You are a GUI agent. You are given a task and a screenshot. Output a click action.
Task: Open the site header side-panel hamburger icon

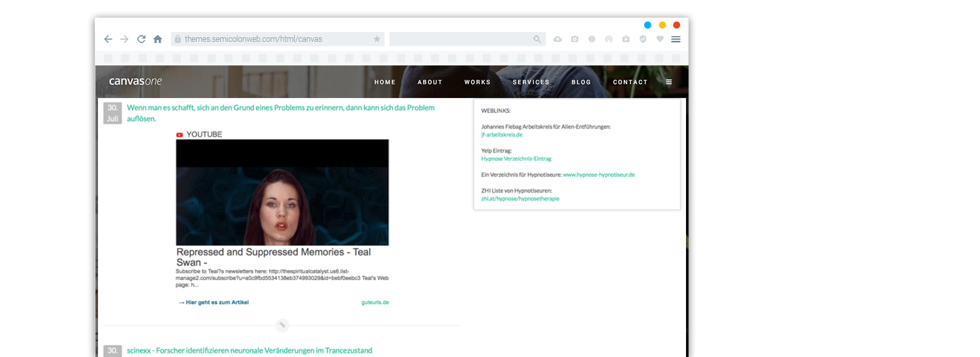[x=668, y=82]
